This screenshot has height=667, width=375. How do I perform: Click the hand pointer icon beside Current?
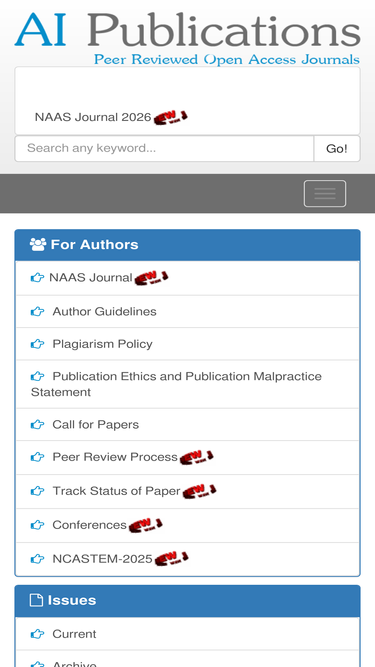point(37,634)
